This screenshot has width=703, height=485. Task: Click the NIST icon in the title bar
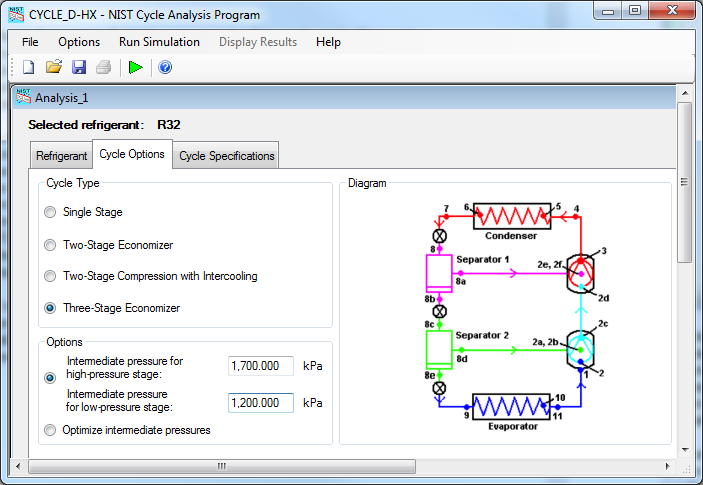coord(17,15)
